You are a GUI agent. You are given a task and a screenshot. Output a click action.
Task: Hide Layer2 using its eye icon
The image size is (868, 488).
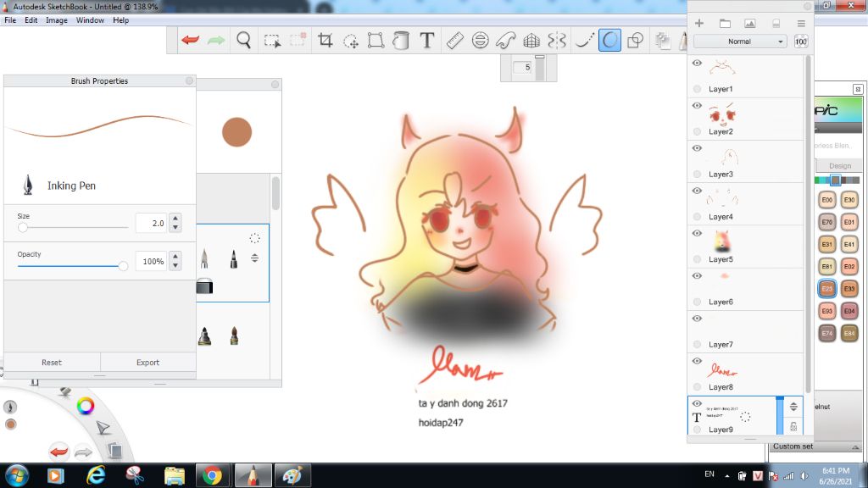(x=697, y=106)
